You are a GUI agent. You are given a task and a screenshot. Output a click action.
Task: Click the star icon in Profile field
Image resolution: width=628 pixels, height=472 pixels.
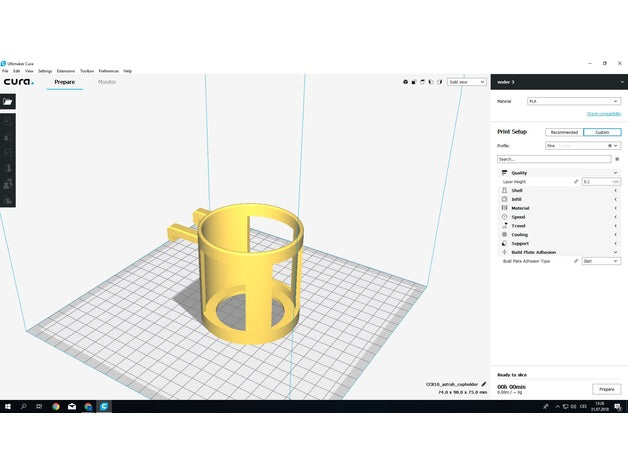(610, 145)
